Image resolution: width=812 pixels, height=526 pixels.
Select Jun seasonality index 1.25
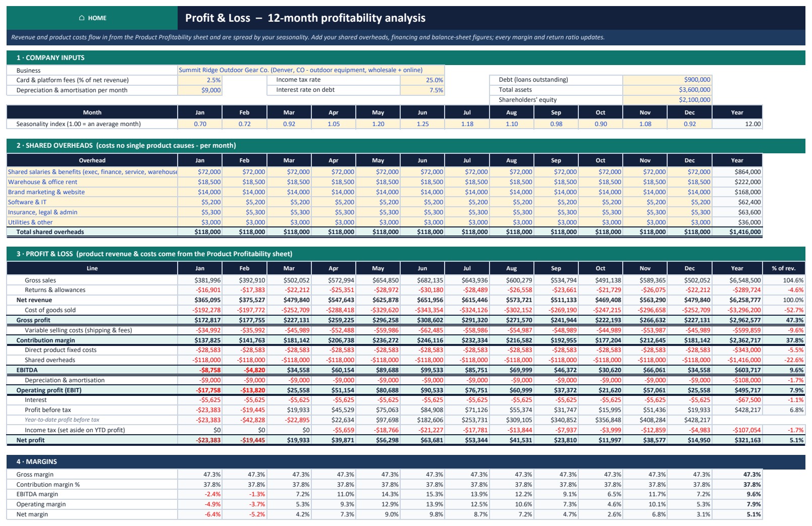tap(422, 124)
